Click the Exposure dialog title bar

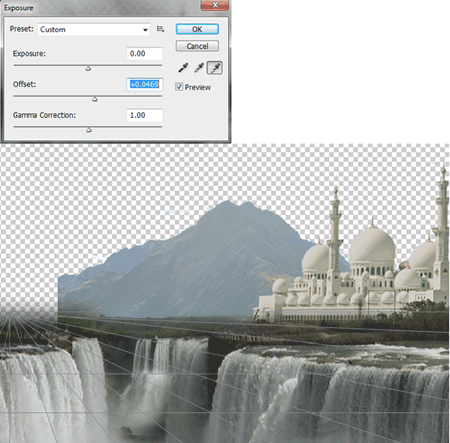pyautogui.click(x=100, y=7)
